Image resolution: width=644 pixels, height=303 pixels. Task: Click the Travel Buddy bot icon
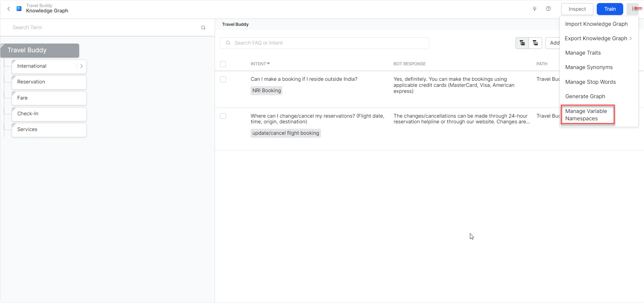click(x=19, y=8)
